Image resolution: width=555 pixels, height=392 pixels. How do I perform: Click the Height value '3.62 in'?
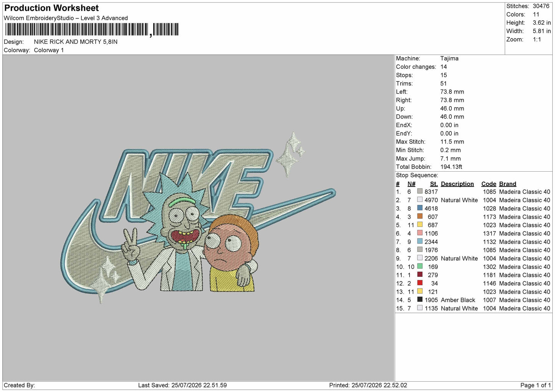coord(542,23)
